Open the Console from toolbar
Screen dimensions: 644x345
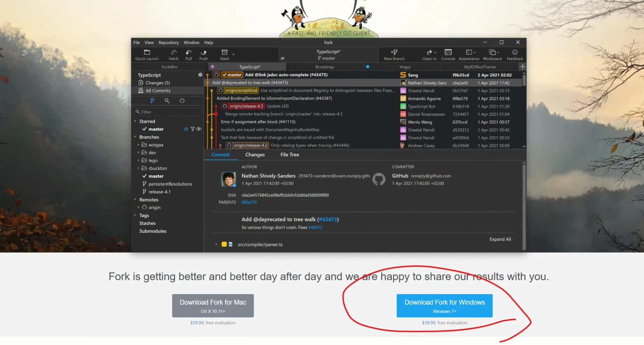tap(448, 55)
